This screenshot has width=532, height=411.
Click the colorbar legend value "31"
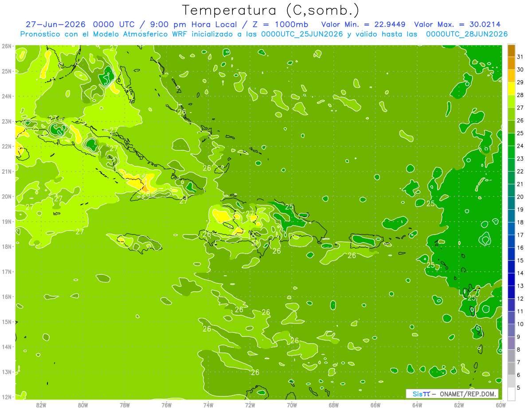(x=520, y=57)
